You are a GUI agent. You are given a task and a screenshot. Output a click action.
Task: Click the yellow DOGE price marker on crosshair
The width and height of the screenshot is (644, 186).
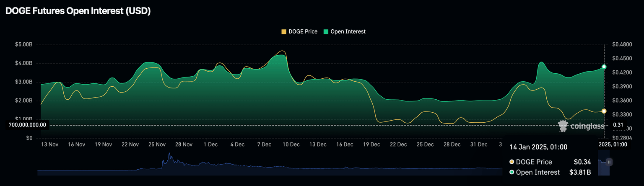[x=604, y=111]
